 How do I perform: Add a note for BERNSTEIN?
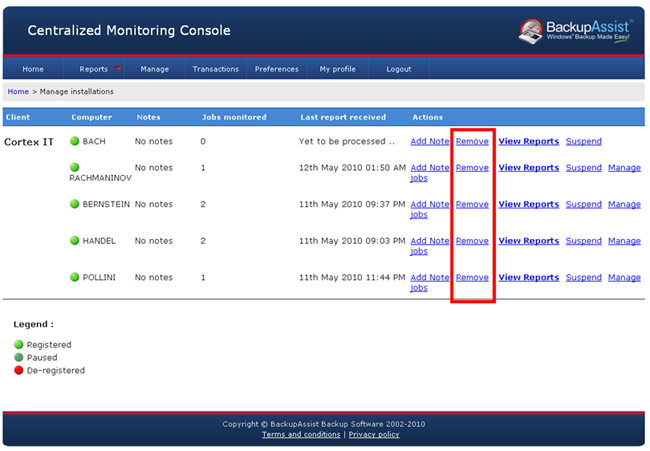430,204
